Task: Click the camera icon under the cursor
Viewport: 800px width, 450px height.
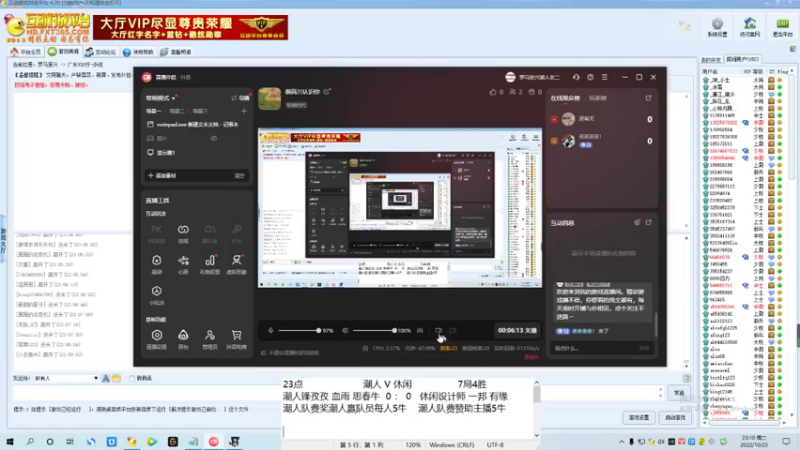Action: tap(438, 331)
